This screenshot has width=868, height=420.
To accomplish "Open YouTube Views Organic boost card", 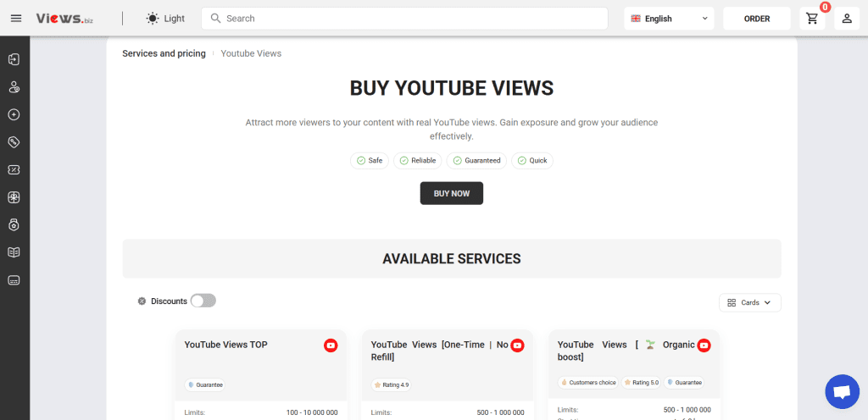I will tap(626, 351).
